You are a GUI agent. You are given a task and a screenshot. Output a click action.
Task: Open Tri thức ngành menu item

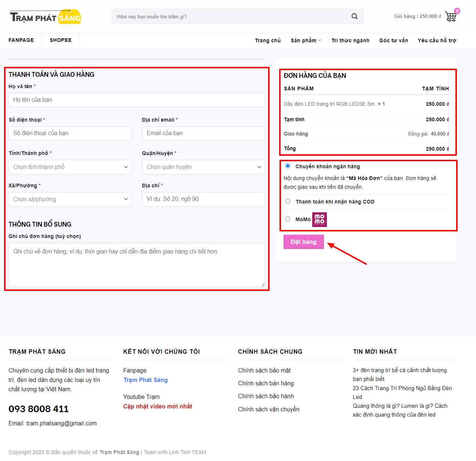point(350,40)
